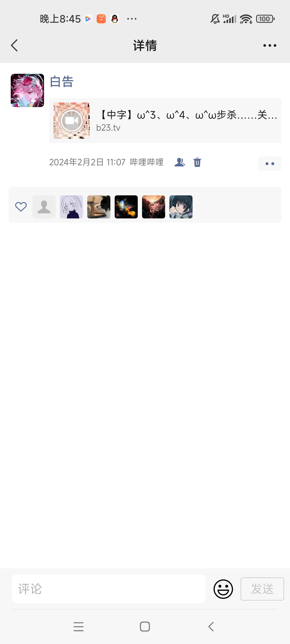Viewport: 290px width, 644px height.
Task: Open the default gray avatar liker
Action: click(x=44, y=207)
